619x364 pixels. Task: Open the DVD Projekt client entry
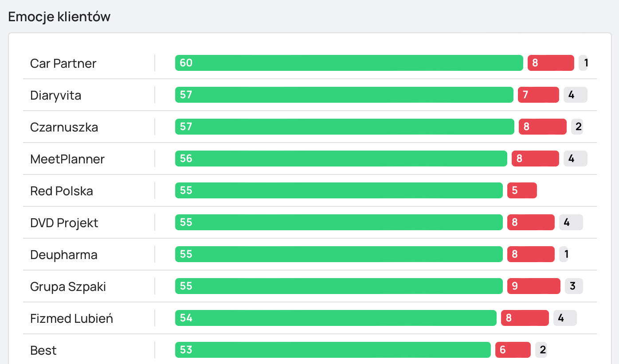click(x=64, y=223)
